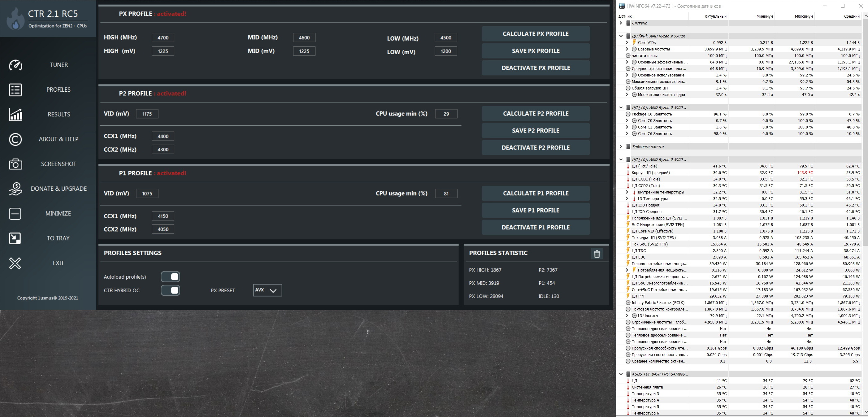Collapse the ASUS TUF B450-PRO GAMING group
This screenshot has height=417, width=868.
[621, 374]
